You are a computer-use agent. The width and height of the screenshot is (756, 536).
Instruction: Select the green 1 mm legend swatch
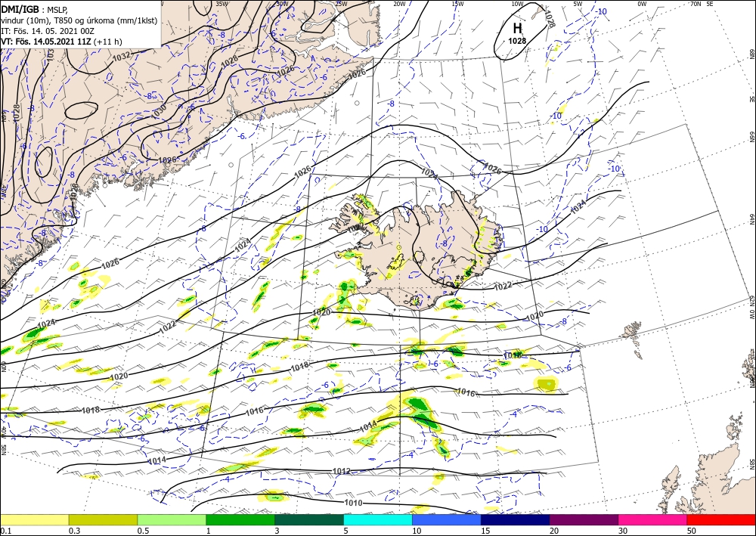[240, 519]
